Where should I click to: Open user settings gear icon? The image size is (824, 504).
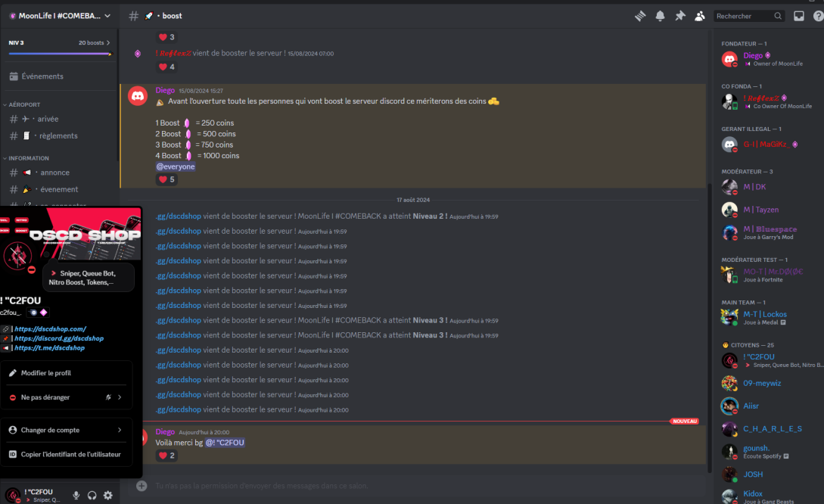[108, 495]
